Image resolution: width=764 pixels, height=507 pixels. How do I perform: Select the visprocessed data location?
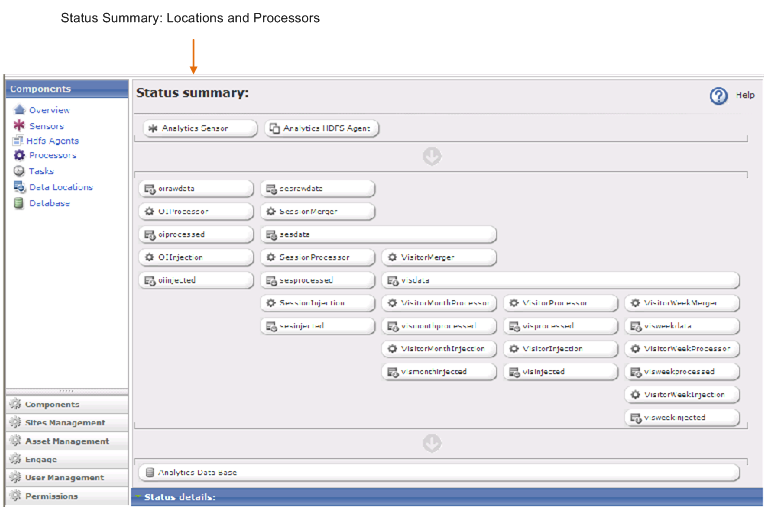(561, 326)
